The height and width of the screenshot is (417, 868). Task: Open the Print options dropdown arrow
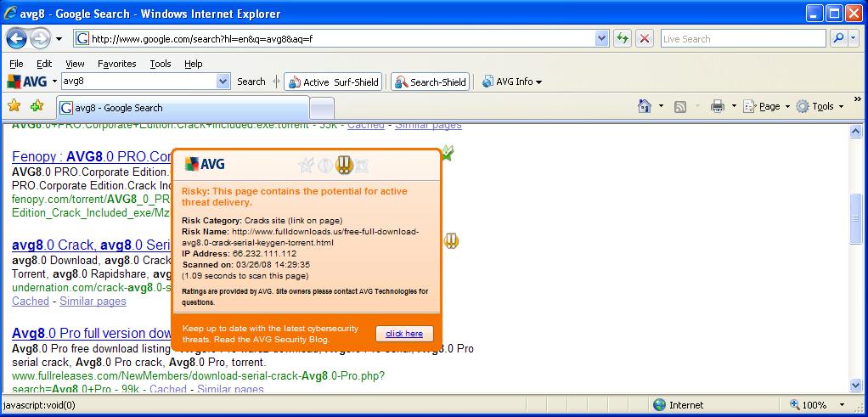(x=734, y=106)
